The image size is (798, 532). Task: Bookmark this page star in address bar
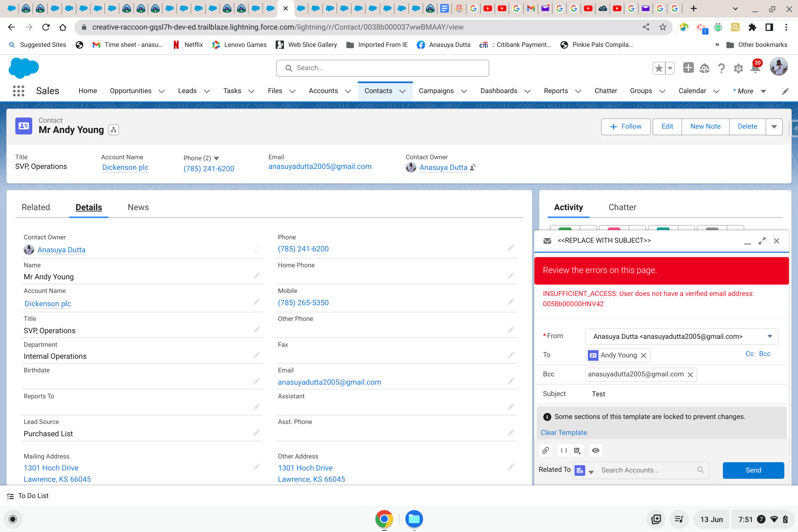663,27
